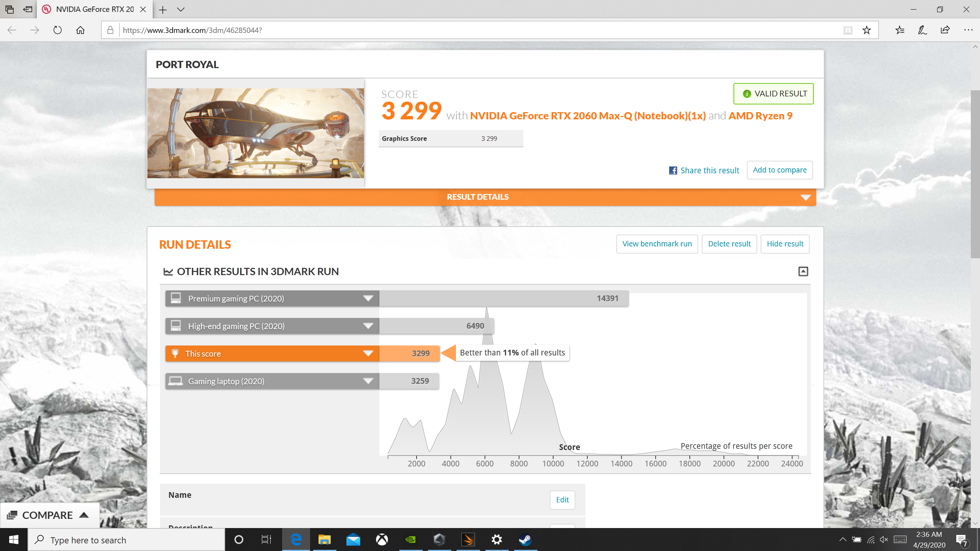980x551 pixels.
Task: Open Mail app from taskbar
Action: click(x=353, y=540)
